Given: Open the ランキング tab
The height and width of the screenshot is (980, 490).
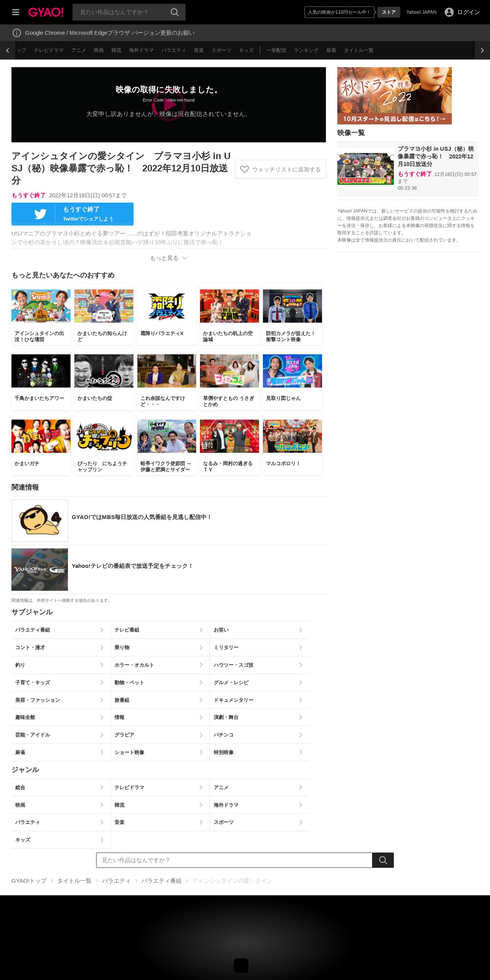Looking at the screenshot, I should click(x=306, y=50).
